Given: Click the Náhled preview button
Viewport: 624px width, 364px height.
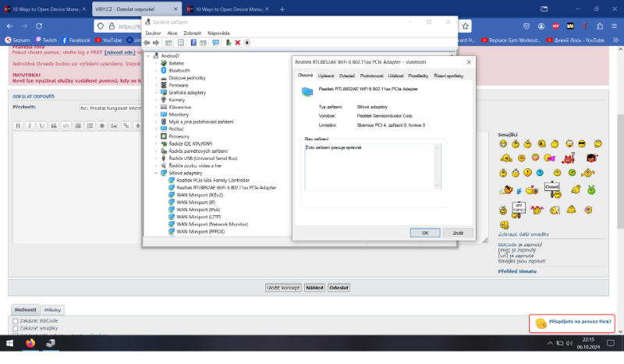Looking at the screenshot, I should click(x=314, y=288).
